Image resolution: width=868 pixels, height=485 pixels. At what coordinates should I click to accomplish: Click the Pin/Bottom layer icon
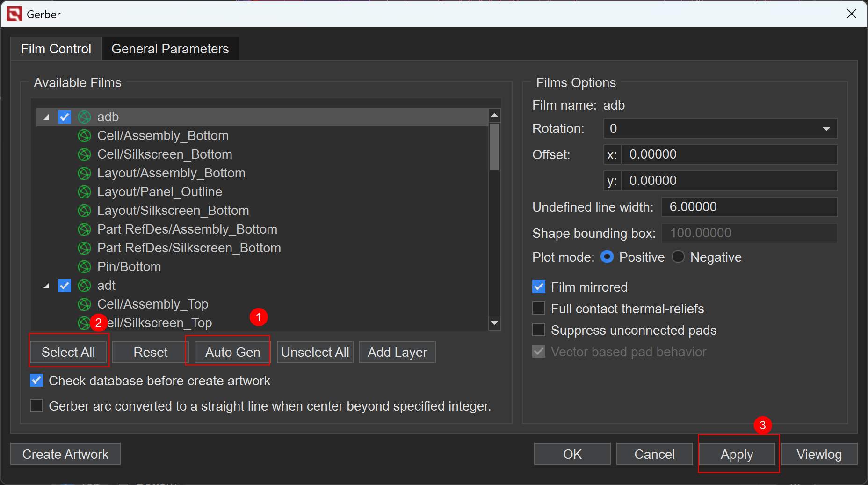[84, 267]
